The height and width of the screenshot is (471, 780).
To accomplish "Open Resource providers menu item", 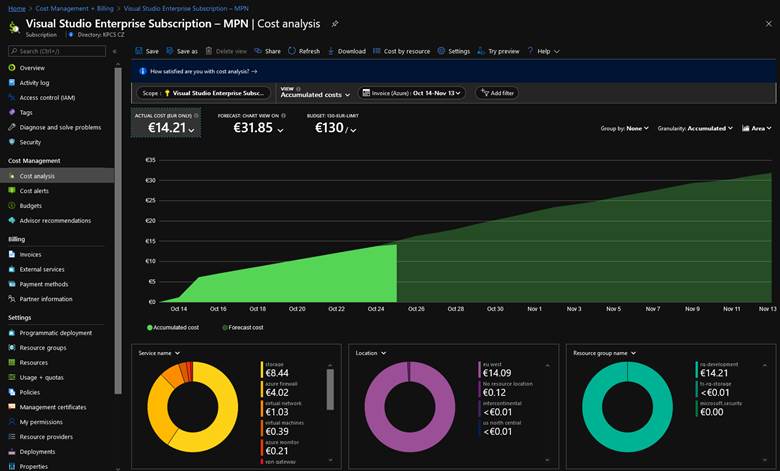I will [46, 437].
